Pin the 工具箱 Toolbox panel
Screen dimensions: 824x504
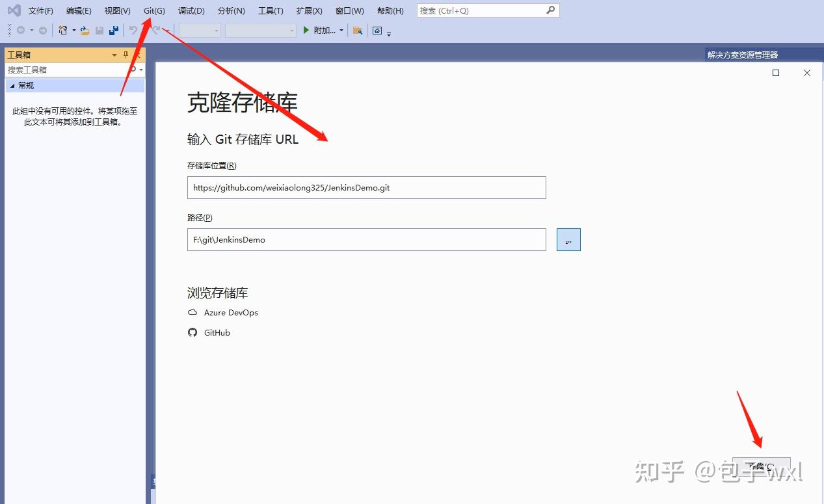pos(126,55)
